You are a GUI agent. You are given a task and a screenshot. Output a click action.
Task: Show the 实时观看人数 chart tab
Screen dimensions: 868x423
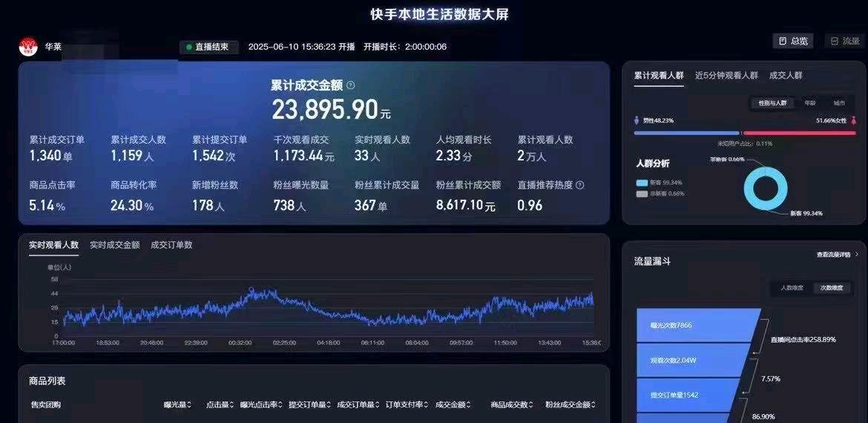(53, 245)
